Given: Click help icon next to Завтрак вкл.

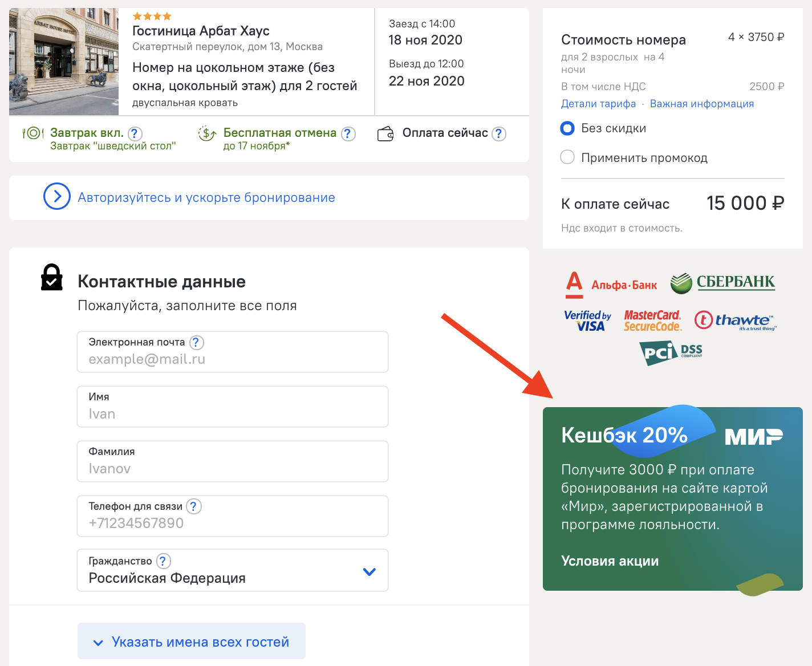Looking at the screenshot, I should tap(135, 133).
